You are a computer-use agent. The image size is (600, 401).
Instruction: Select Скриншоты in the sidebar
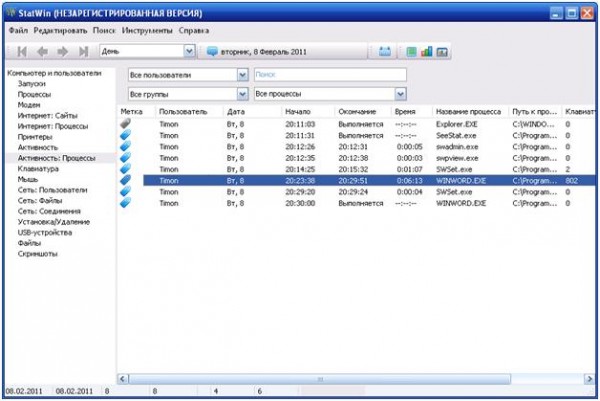(x=38, y=254)
